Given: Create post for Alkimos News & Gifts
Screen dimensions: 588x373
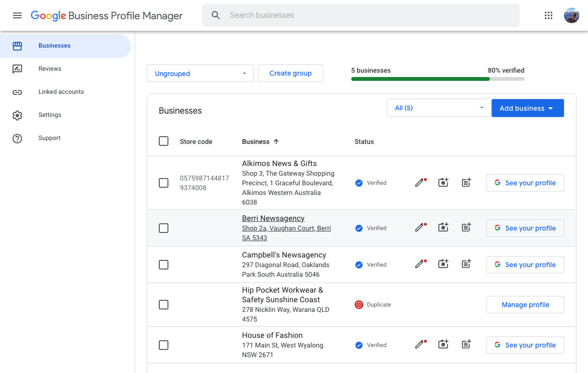Looking at the screenshot, I should pos(466,183).
